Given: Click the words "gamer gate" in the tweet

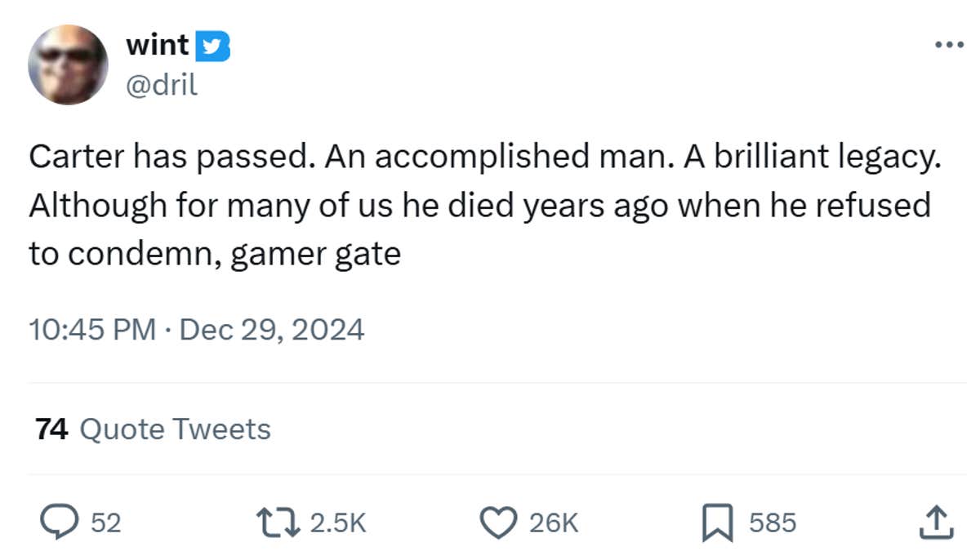Looking at the screenshot, I should tap(316, 255).
